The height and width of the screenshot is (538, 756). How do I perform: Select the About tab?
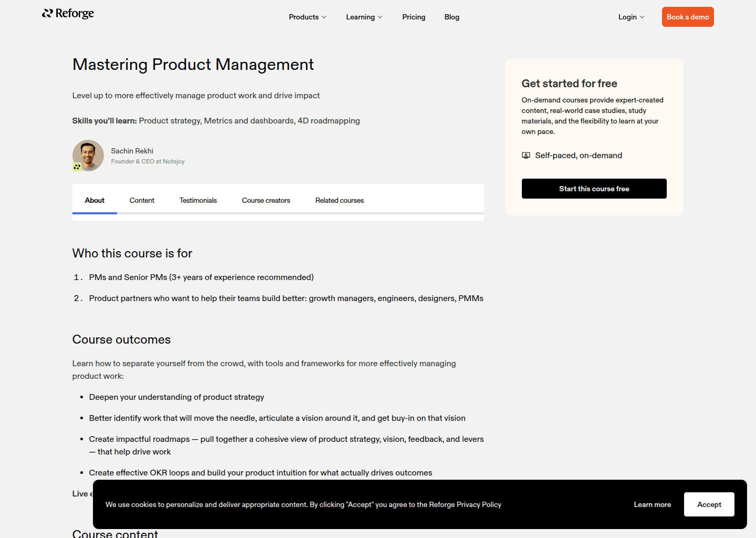click(x=94, y=200)
